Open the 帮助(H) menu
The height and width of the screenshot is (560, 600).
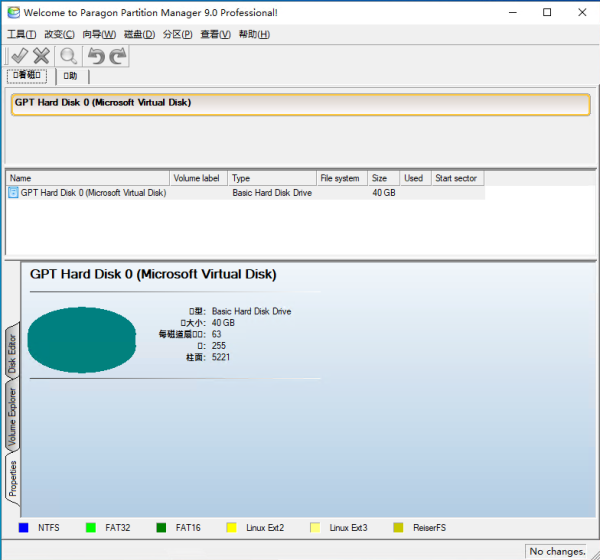tap(254, 34)
